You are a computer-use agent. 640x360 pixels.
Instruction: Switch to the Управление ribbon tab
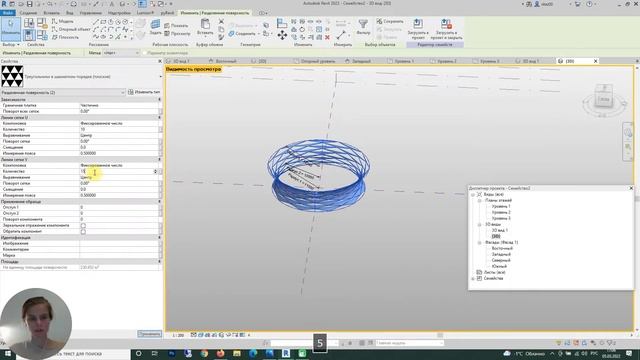pos(91,13)
